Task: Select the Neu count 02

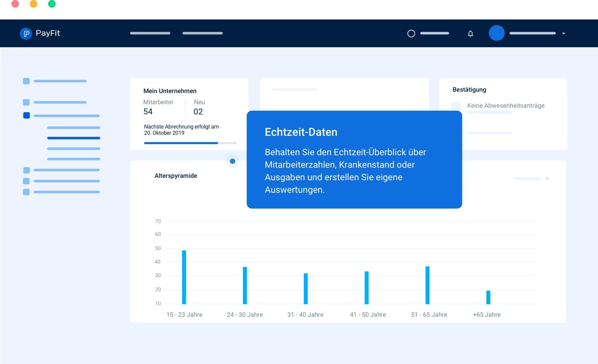Action: click(198, 111)
